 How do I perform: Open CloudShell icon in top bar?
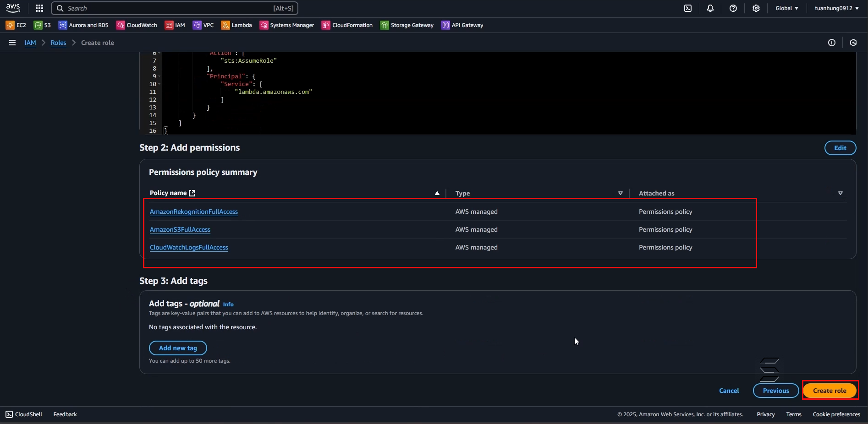click(688, 8)
